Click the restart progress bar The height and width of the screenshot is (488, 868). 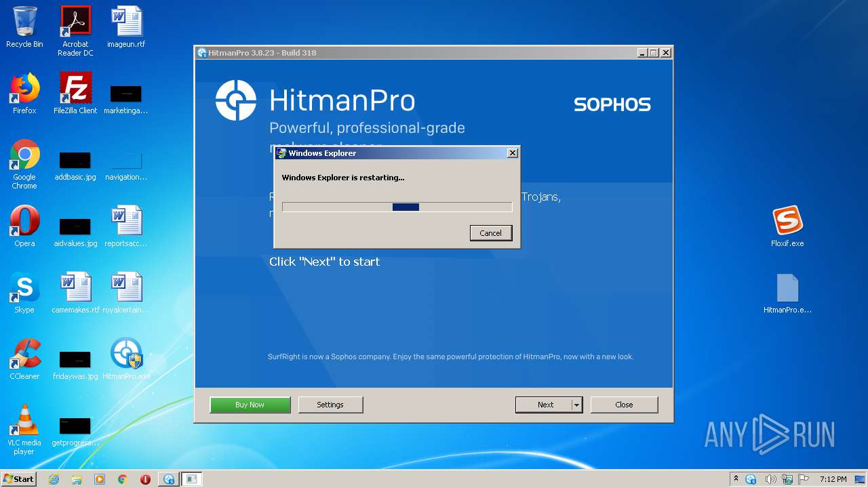(397, 207)
